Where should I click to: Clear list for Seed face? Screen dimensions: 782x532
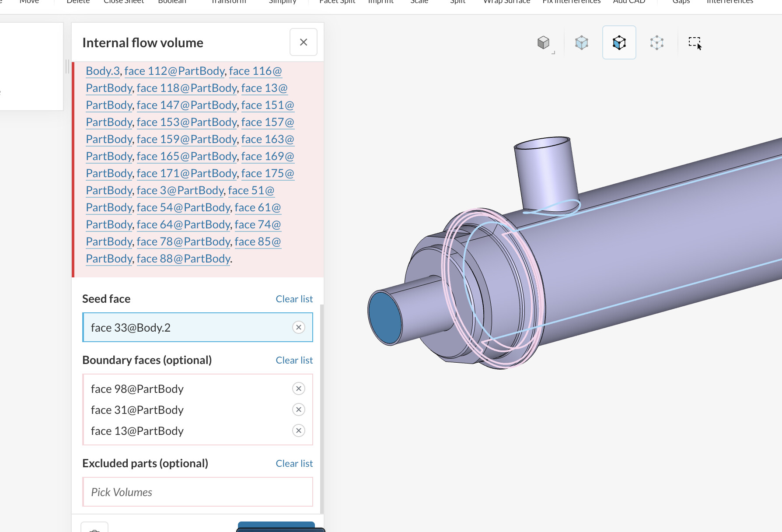(294, 299)
